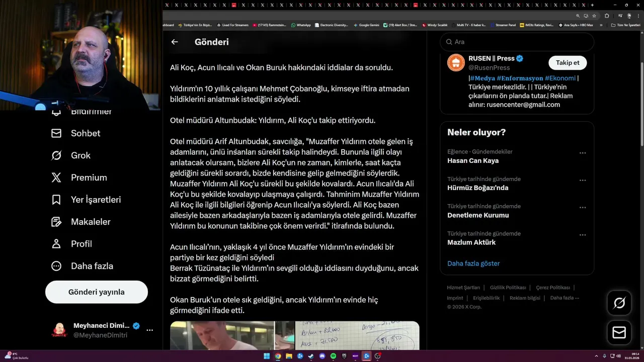Open Spotify from the taskbar
The height and width of the screenshot is (362, 644).
coord(333,356)
